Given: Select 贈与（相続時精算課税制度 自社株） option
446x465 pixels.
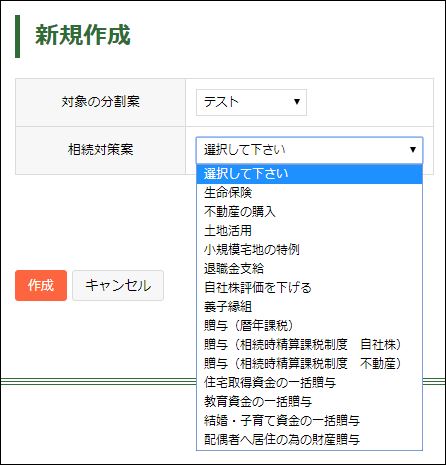Looking at the screenshot, I should click(x=309, y=345).
